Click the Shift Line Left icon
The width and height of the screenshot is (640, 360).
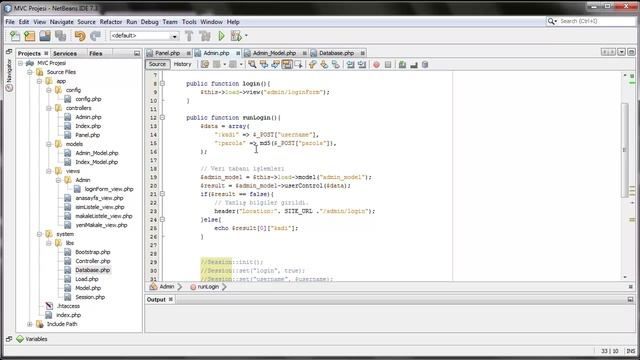point(350,64)
